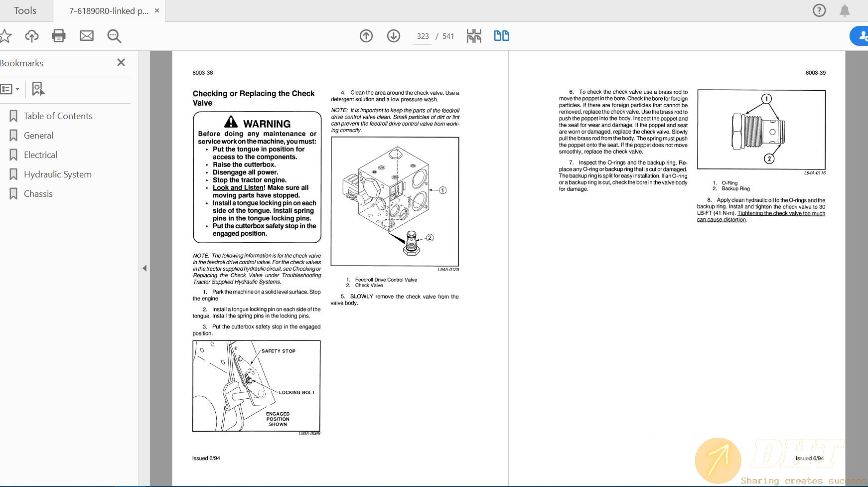868x487 pixels.
Task: Select the Chassis bookmark
Action: click(x=37, y=193)
